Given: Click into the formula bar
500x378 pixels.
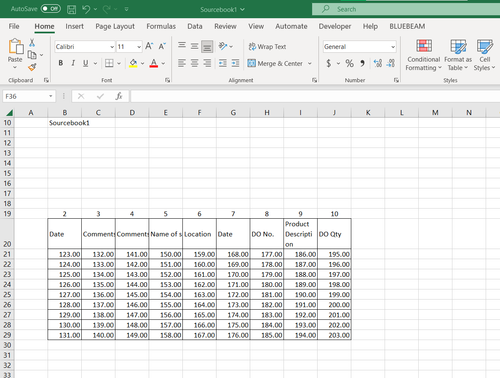Looking at the screenshot, I should (315, 96).
